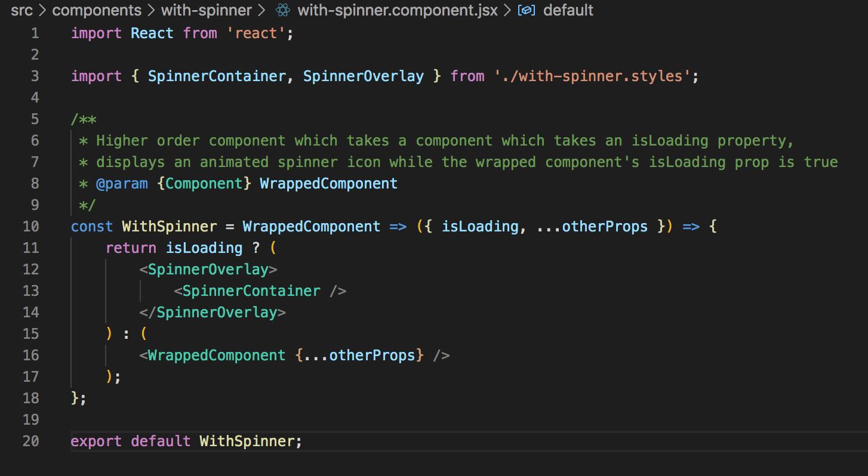This screenshot has width=868, height=476.
Task: Expand the 'components' breadcrumb segment
Action: [97, 11]
